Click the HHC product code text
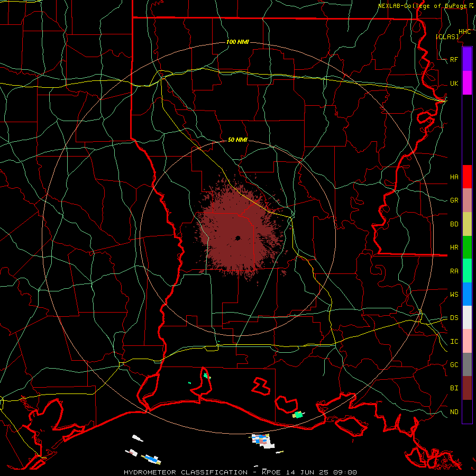 pos(464,32)
